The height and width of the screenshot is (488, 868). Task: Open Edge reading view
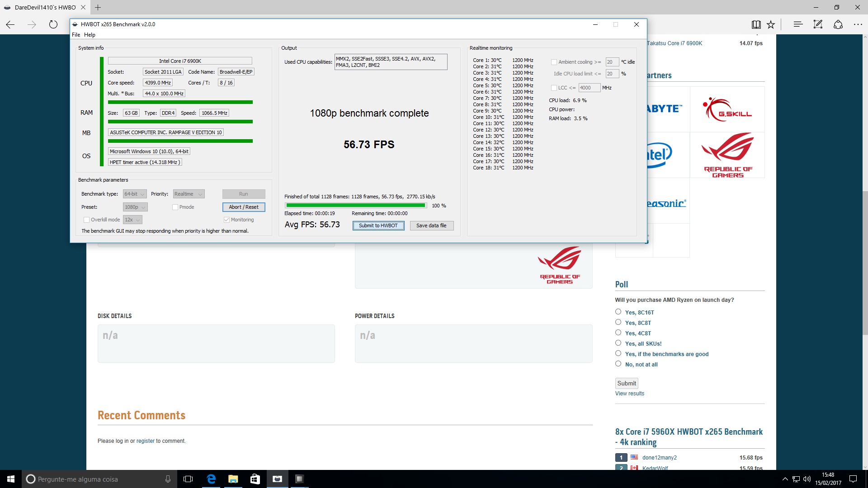coord(756,24)
